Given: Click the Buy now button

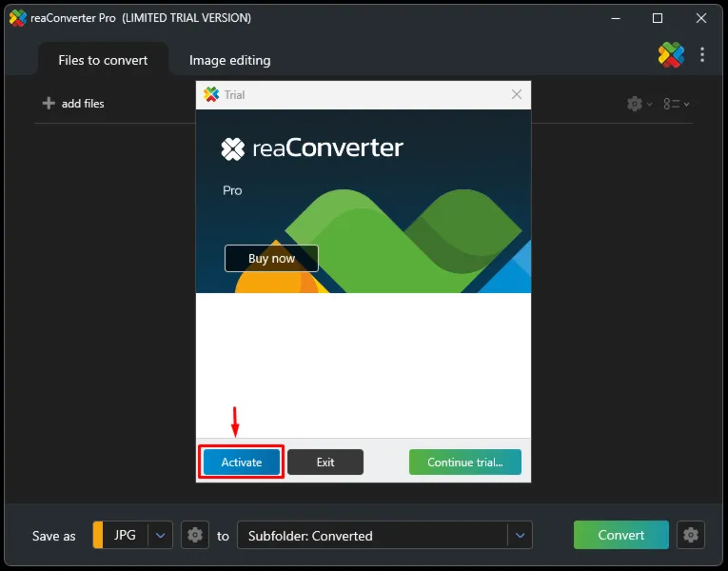Looking at the screenshot, I should tap(271, 258).
